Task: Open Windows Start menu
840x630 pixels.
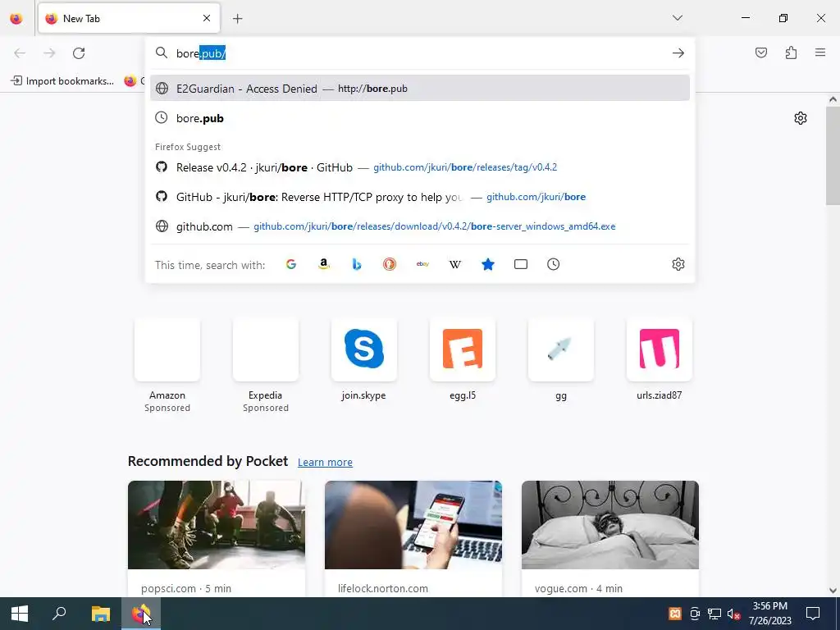Action: 20,614
